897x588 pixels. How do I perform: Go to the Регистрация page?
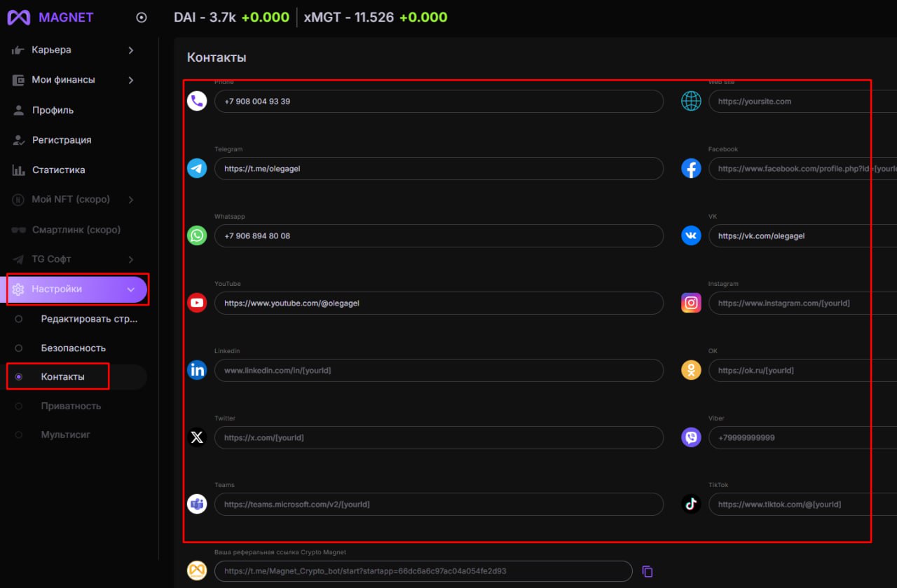(x=62, y=140)
